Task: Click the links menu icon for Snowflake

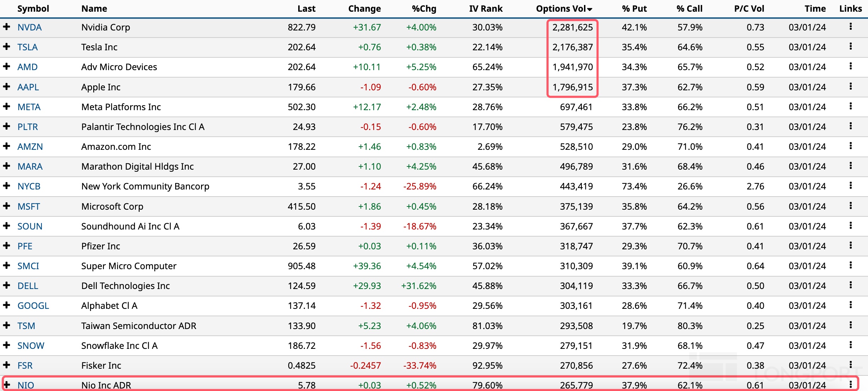Action: tap(850, 345)
